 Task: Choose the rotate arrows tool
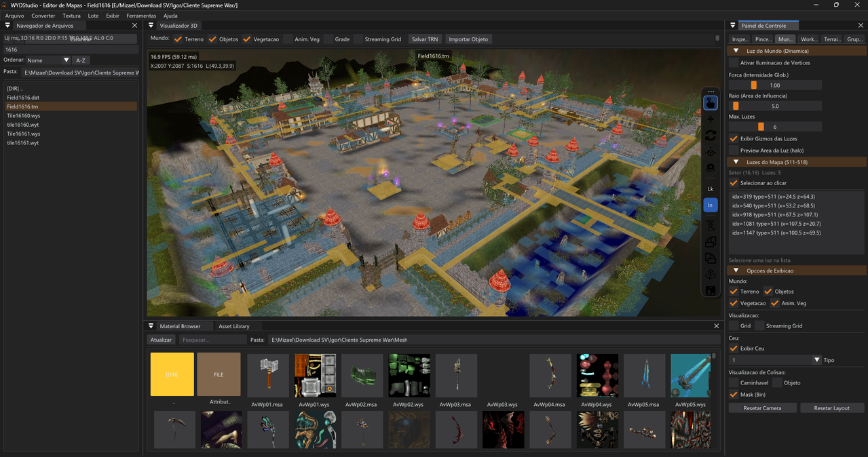(710, 136)
